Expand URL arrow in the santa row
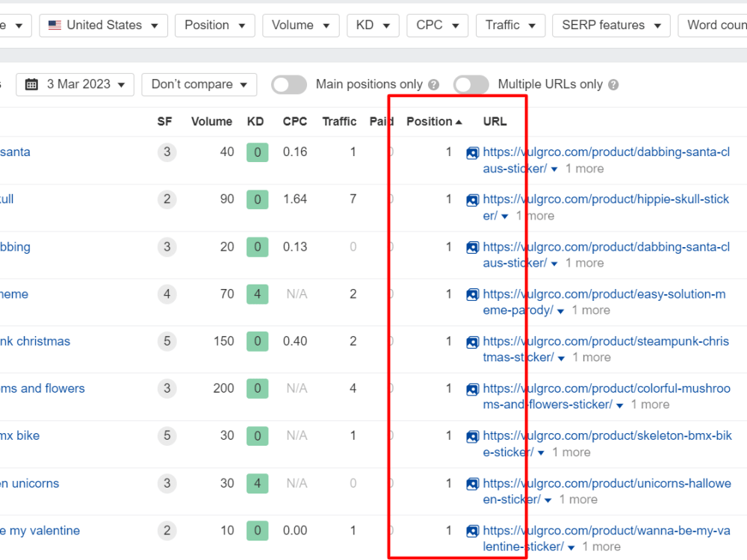Viewport: 747px width, 560px height. point(554,169)
